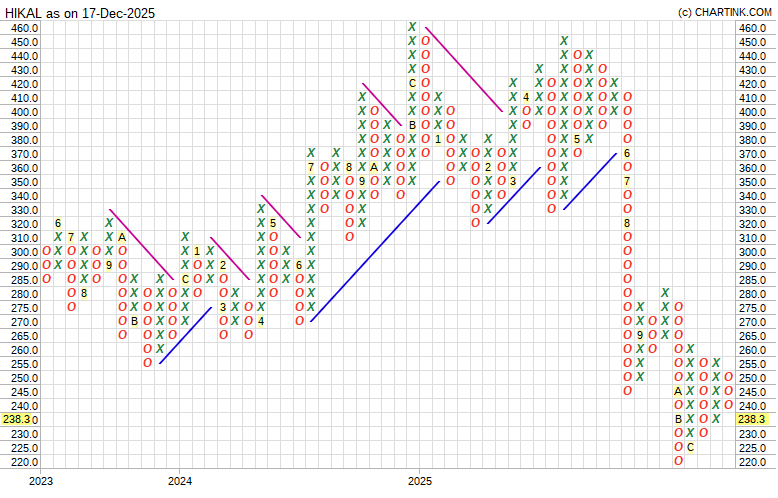Click month marker 6 at 320 level

click(x=59, y=223)
